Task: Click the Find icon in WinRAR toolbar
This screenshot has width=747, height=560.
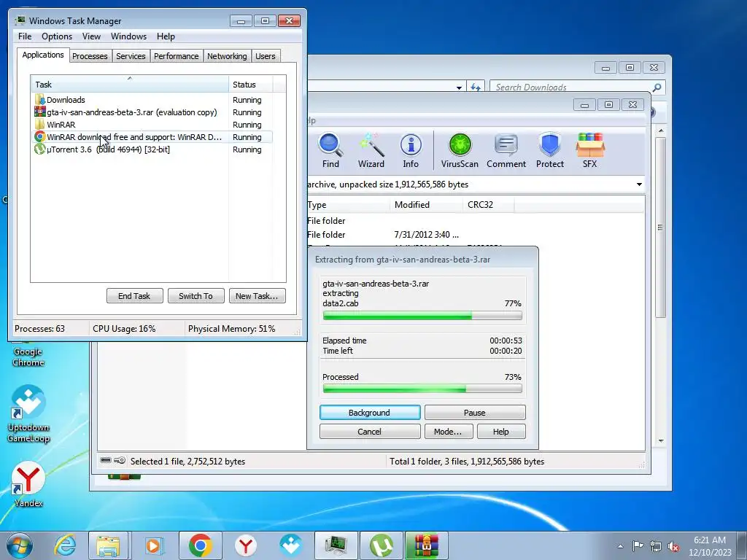Action: click(330, 150)
